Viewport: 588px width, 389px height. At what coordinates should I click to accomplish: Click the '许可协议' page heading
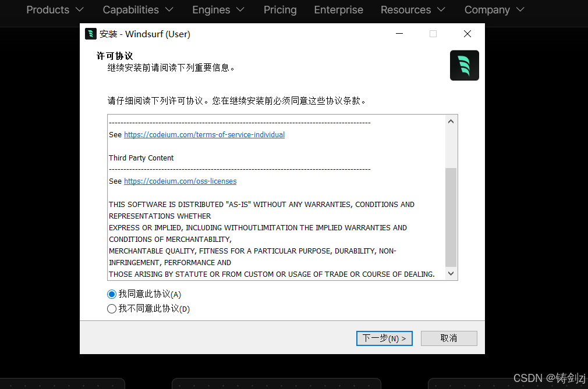click(x=115, y=56)
